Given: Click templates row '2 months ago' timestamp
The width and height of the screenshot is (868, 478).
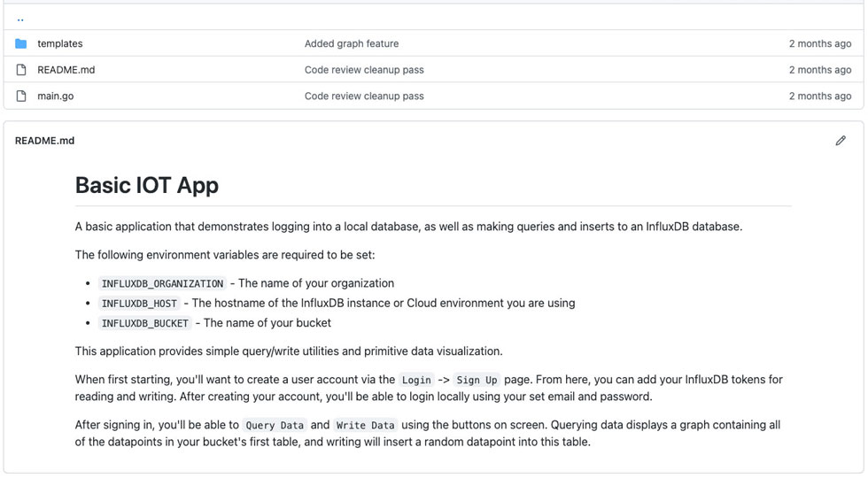Looking at the screenshot, I should (820, 43).
